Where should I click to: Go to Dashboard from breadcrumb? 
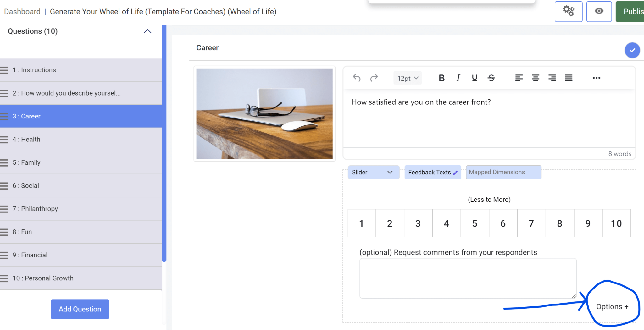[x=22, y=11]
